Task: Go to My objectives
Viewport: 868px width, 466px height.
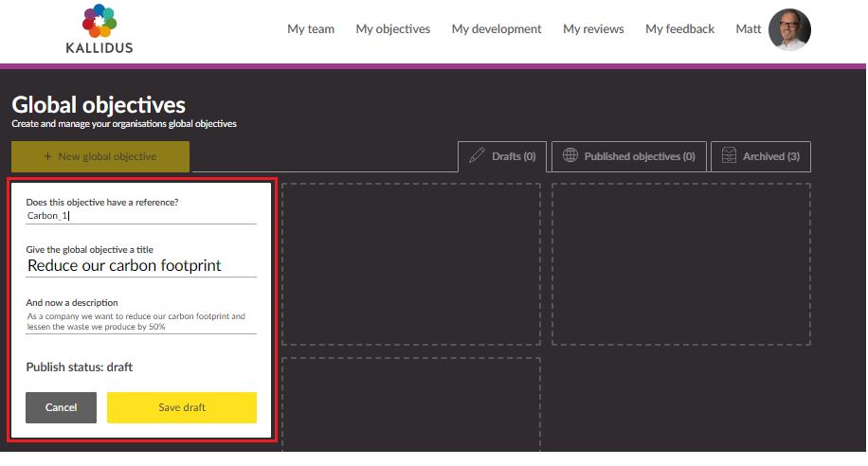Action: (392, 29)
